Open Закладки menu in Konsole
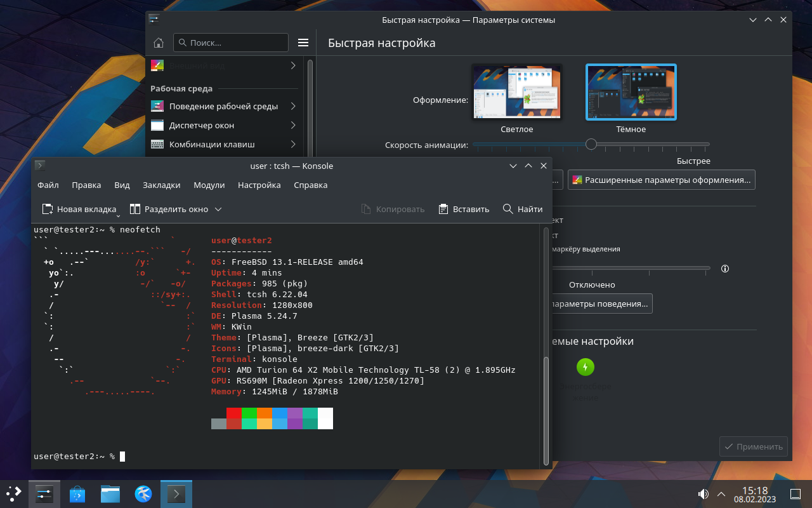 point(162,185)
